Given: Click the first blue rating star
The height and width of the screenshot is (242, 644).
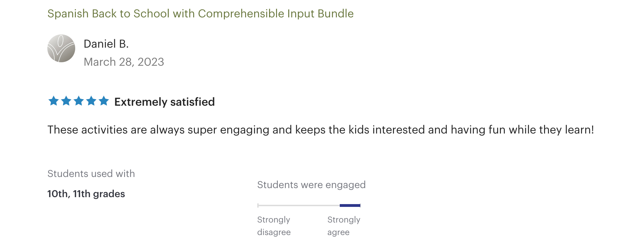Looking at the screenshot, I should click(54, 101).
